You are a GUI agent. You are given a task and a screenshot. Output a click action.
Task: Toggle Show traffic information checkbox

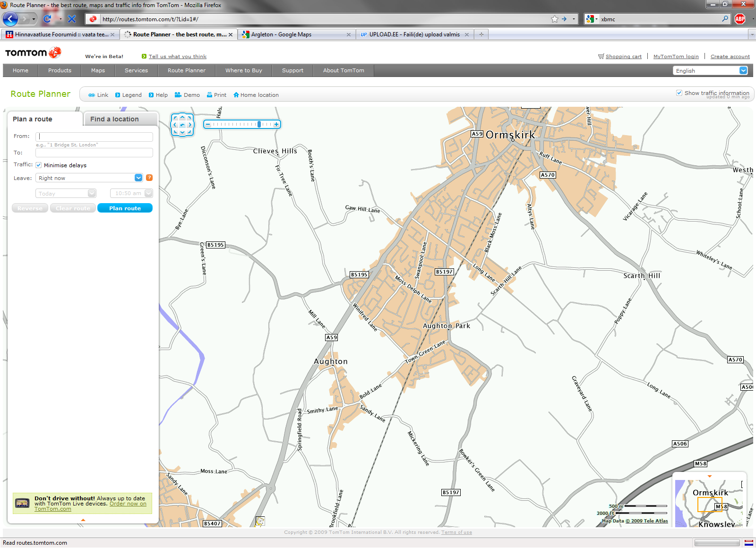pyautogui.click(x=679, y=93)
